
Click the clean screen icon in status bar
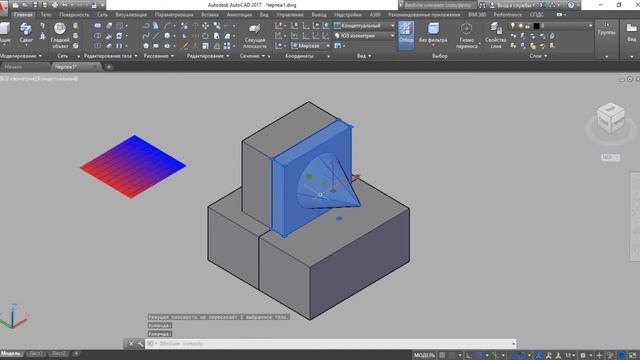coord(632,356)
